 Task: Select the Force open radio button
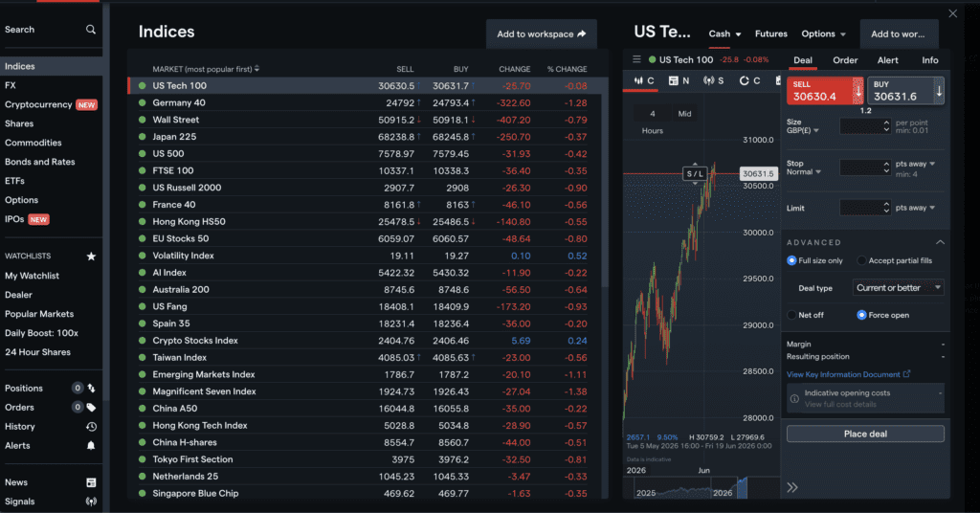[862, 315]
